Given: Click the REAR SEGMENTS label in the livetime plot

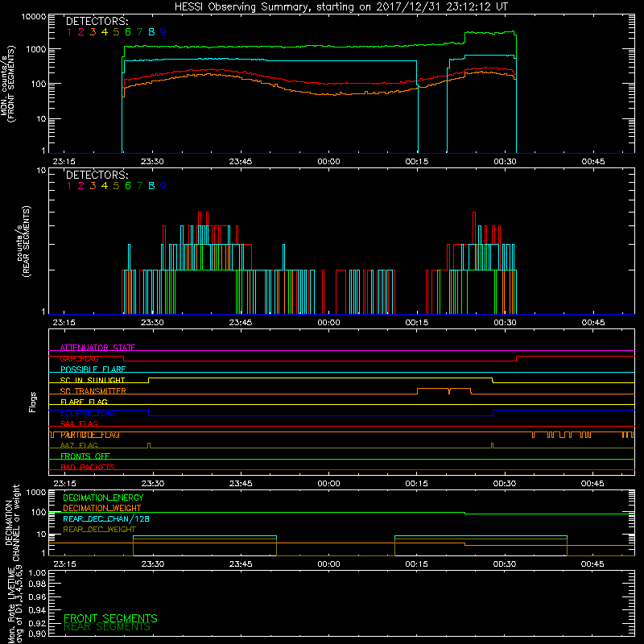Looking at the screenshot, I should (x=107, y=627).
